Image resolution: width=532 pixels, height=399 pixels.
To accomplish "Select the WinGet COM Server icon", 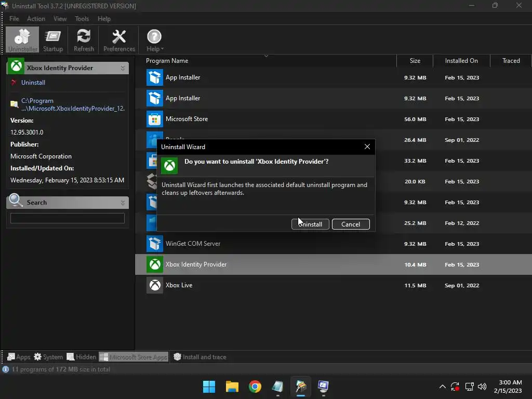I will point(155,244).
